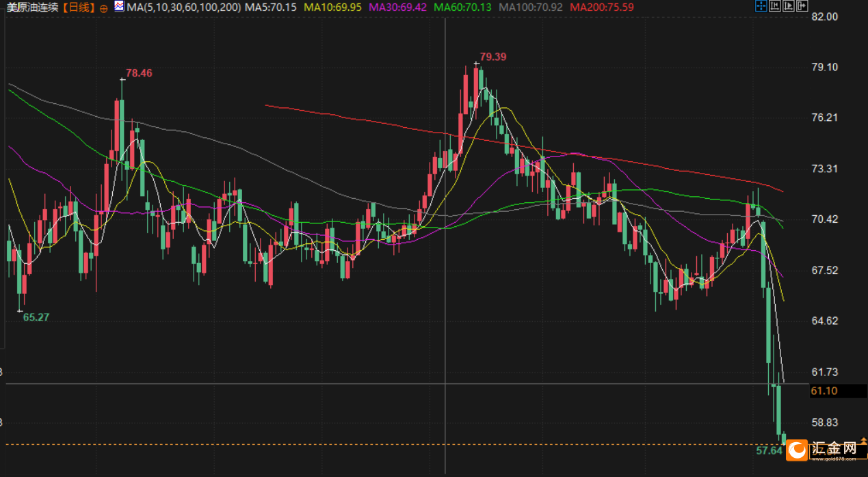Click the orange 61.10 crosshair price tag
The image size is (868, 477).
[x=838, y=391]
